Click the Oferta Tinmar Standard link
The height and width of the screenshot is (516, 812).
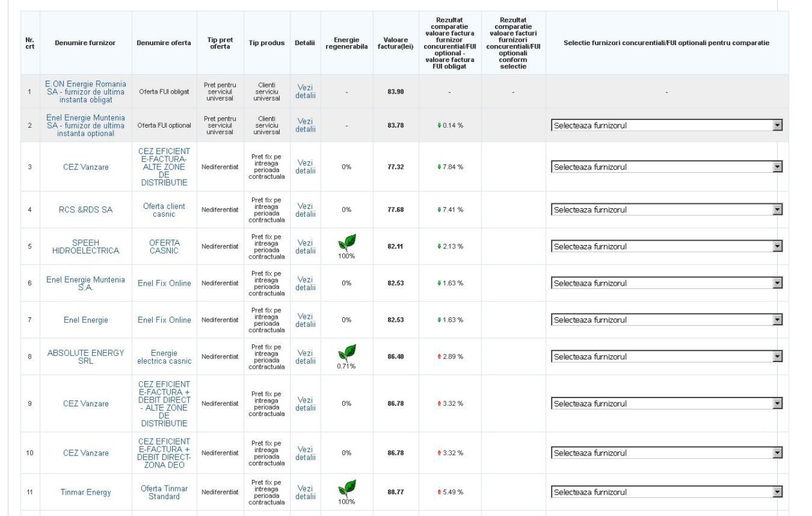164,492
